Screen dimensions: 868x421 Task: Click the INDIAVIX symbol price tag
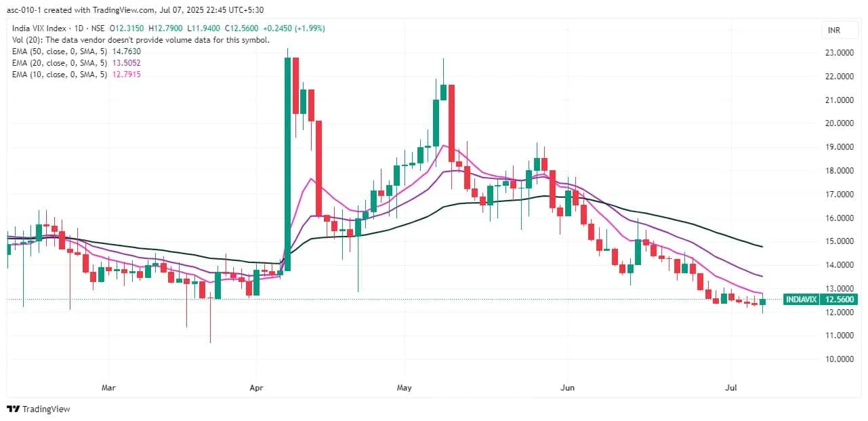(x=801, y=300)
